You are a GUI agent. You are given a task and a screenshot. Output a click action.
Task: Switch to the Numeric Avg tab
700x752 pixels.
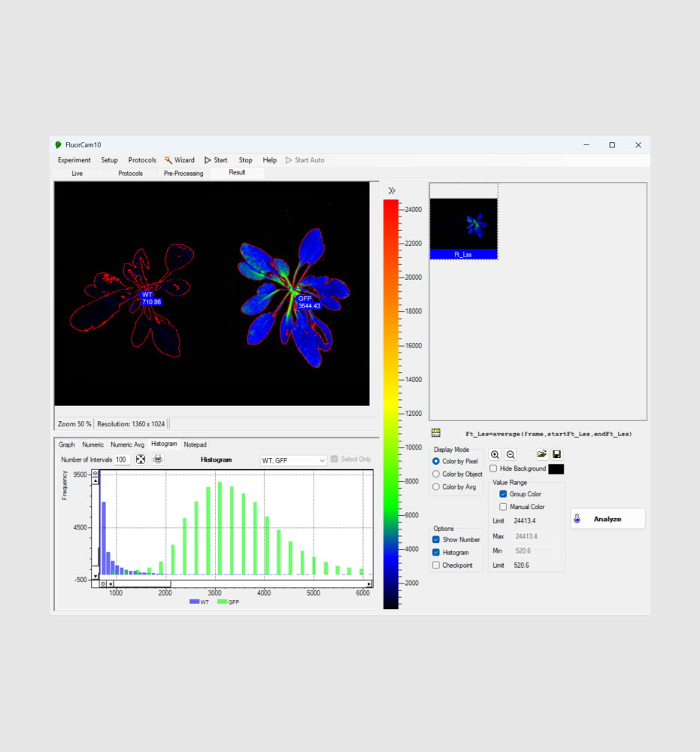click(127, 444)
